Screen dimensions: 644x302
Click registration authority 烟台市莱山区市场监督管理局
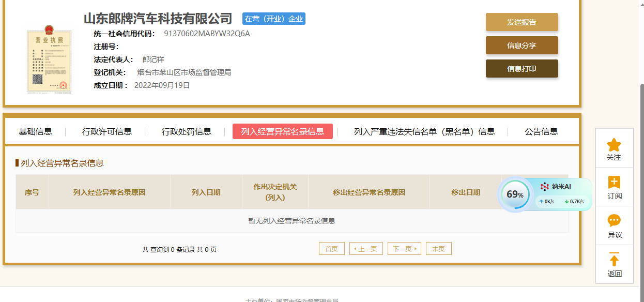[x=184, y=72]
